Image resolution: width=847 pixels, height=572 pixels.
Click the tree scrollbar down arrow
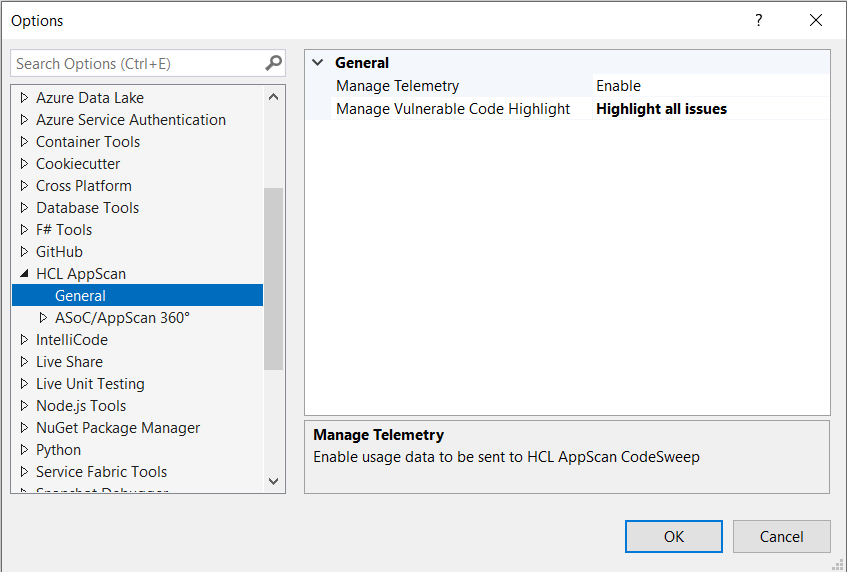coord(273,481)
